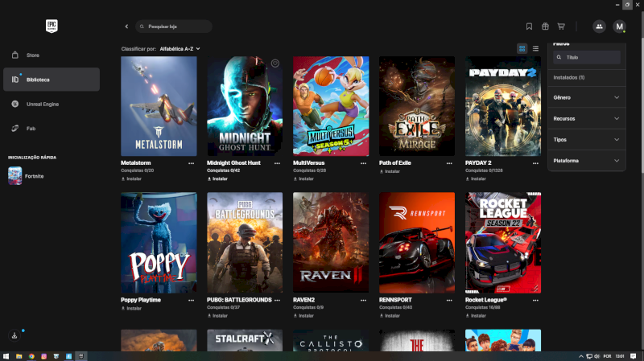
Task: Click the RAVEN2 title text
Action: (x=304, y=300)
